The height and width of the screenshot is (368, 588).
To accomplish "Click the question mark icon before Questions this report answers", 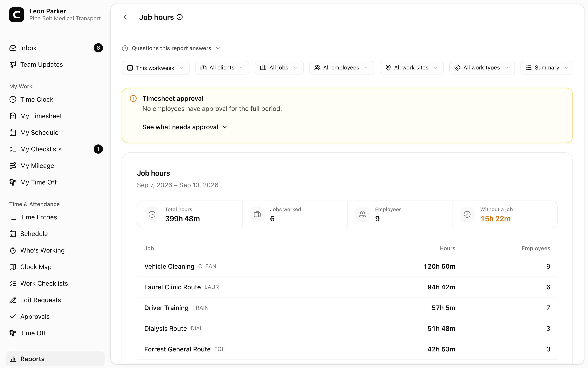I will point(125,48).
